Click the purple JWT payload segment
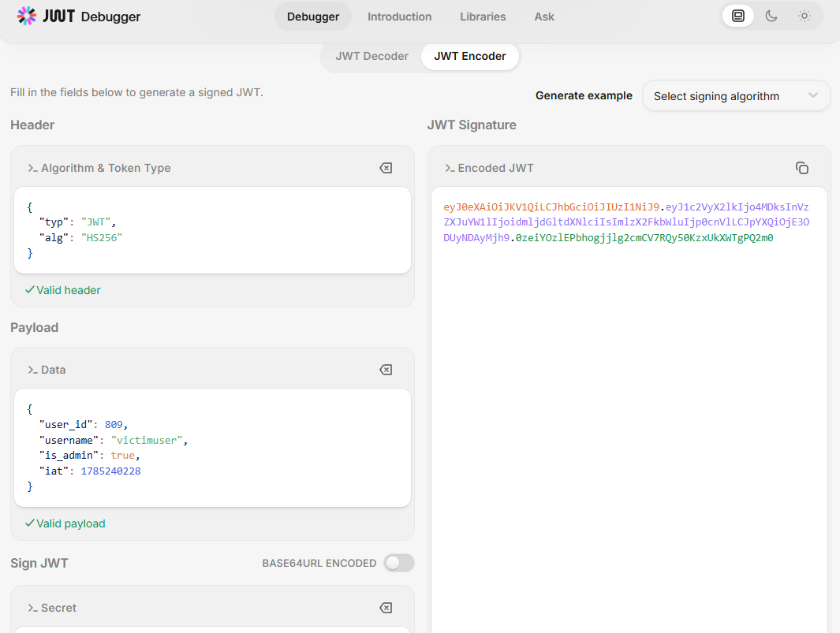Image resolution: width=840 pixels, height=633 pixels. click(x=626, y=222)
